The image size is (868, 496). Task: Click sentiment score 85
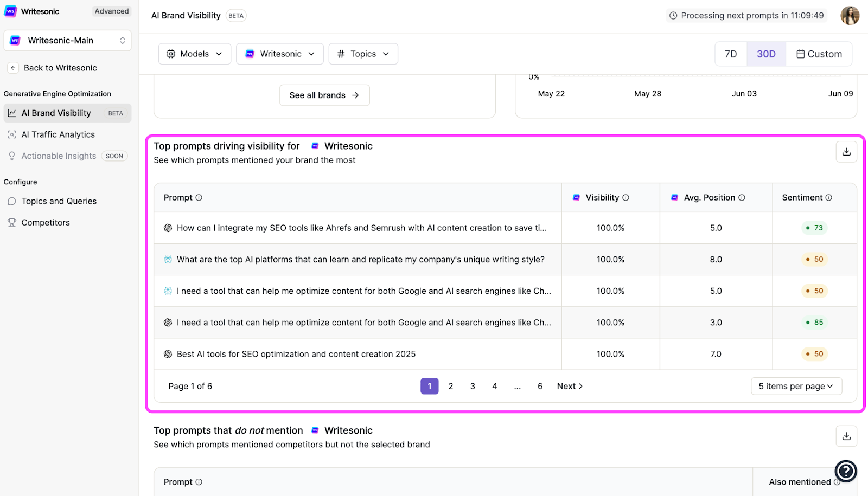click(x=814, y=323)
